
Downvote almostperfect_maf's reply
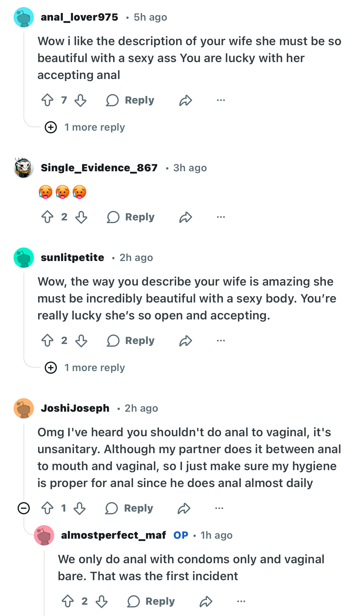pyautogui.click(x=102, y=601)
